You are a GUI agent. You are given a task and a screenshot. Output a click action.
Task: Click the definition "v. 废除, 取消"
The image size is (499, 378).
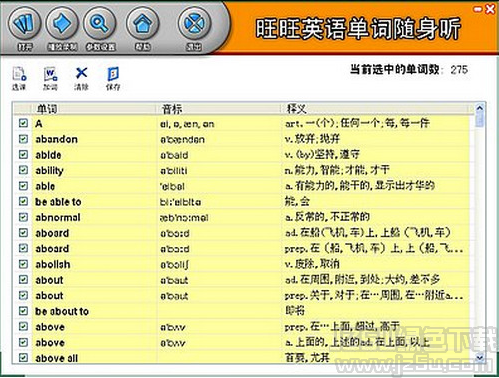pos(312,264)
